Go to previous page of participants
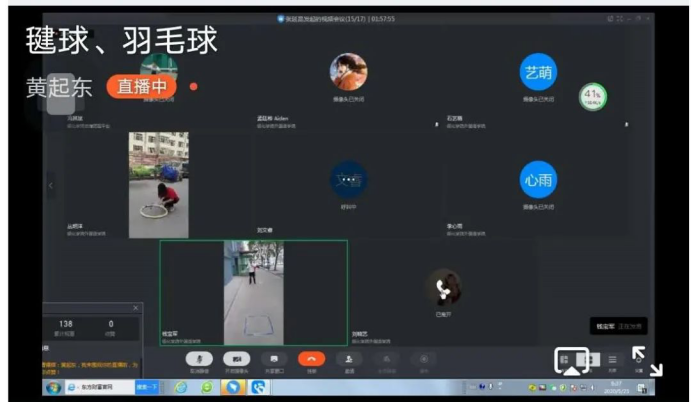This screenshot has height=402, width=692. 51,186
